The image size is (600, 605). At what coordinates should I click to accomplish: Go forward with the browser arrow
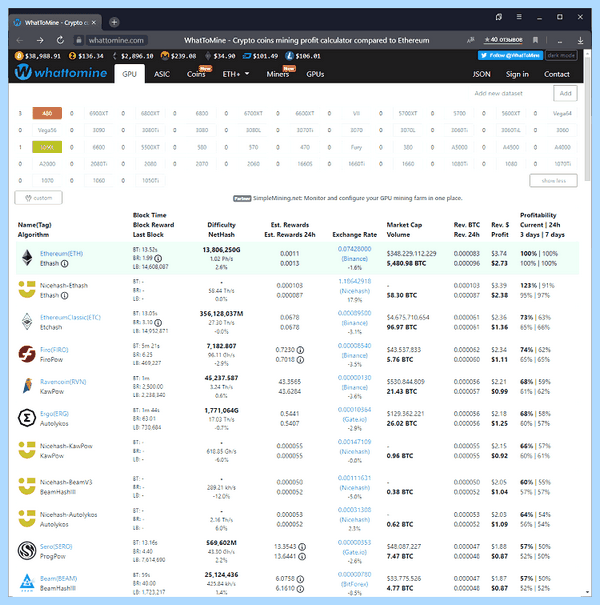pyautogui.click(x=40, y=40)
